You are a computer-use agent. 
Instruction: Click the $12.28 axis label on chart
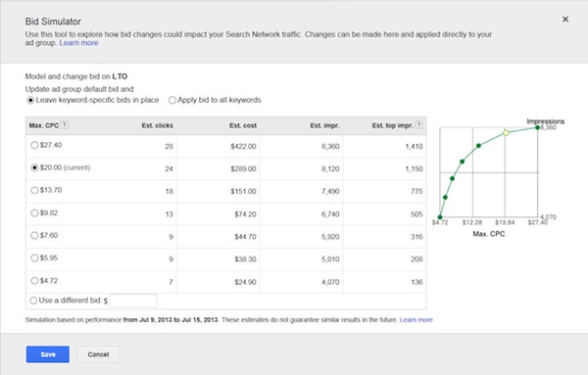472,222
